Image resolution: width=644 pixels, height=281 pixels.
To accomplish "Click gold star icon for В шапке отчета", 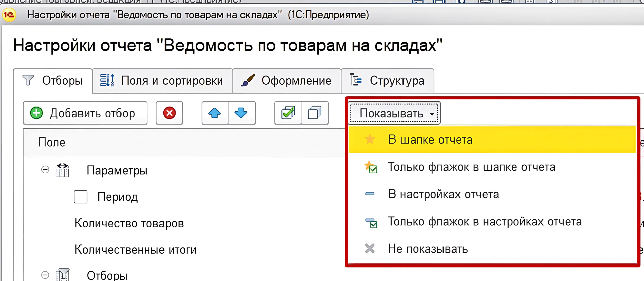I will point(370,139).
